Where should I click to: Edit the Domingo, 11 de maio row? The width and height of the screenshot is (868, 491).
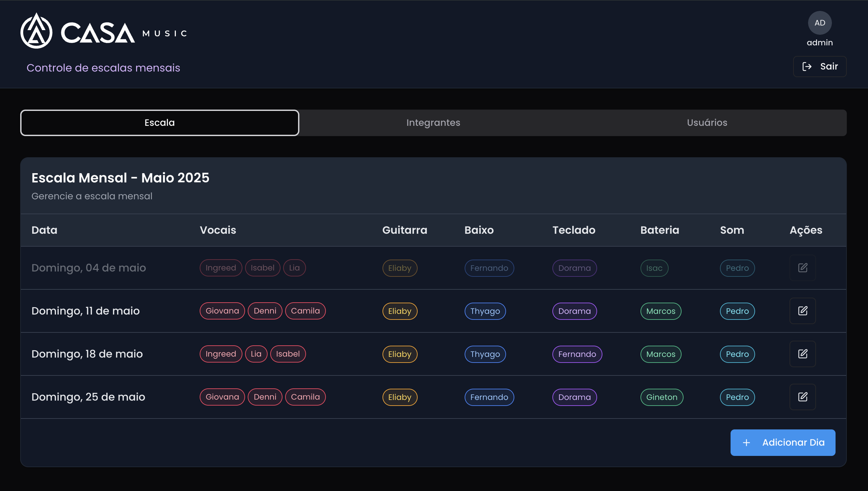(802, 311)
